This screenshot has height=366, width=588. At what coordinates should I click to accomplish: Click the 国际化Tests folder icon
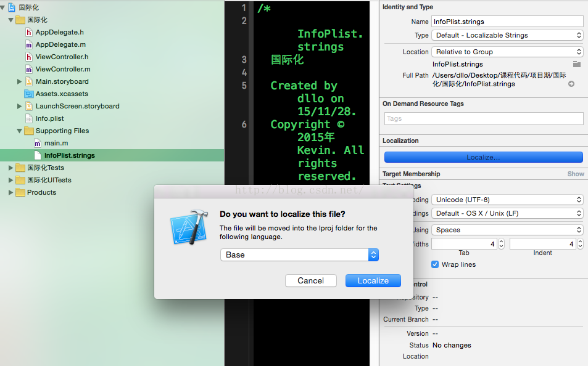tap(20, 168)
